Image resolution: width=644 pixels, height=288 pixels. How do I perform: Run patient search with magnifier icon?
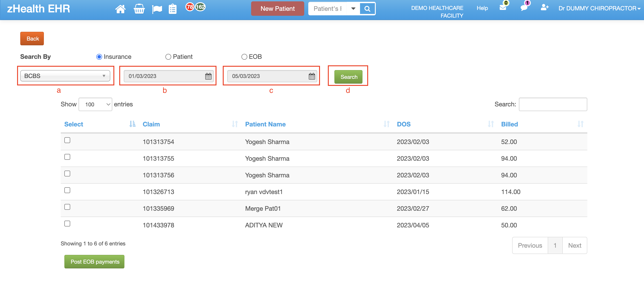(x=367, y=9)
